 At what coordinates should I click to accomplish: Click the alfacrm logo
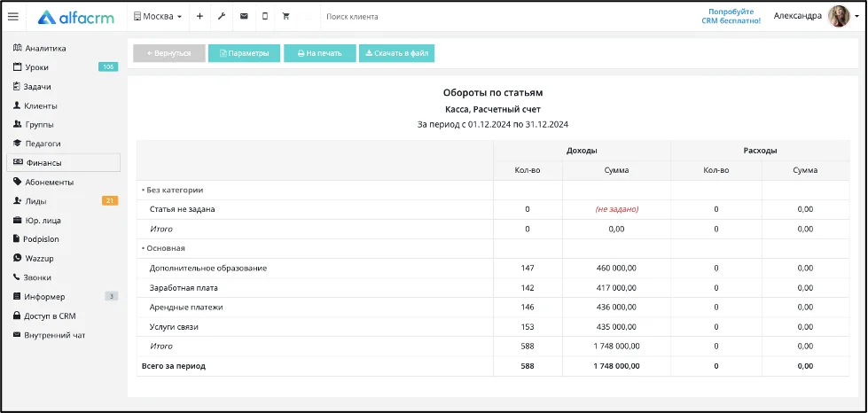[x=76, y=17]
